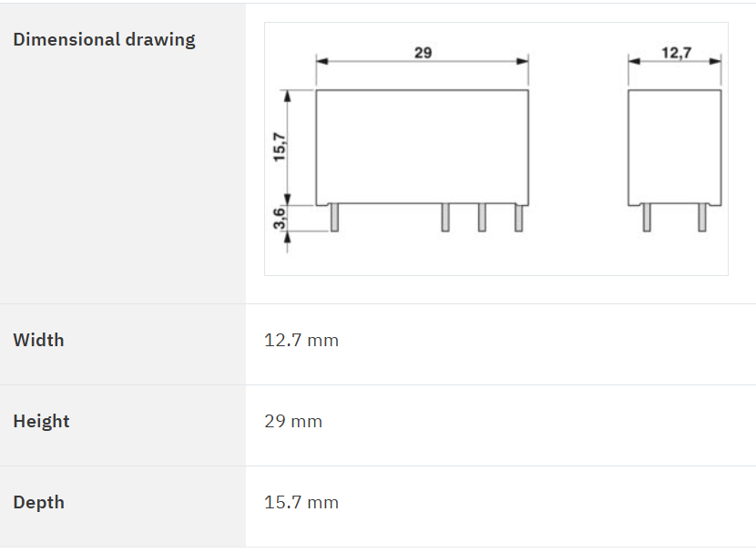Image resolution: width=756 pixels, height=553 pixels.
Task: Click the second pin from the right in front view
Action: [x=482, y=218]
